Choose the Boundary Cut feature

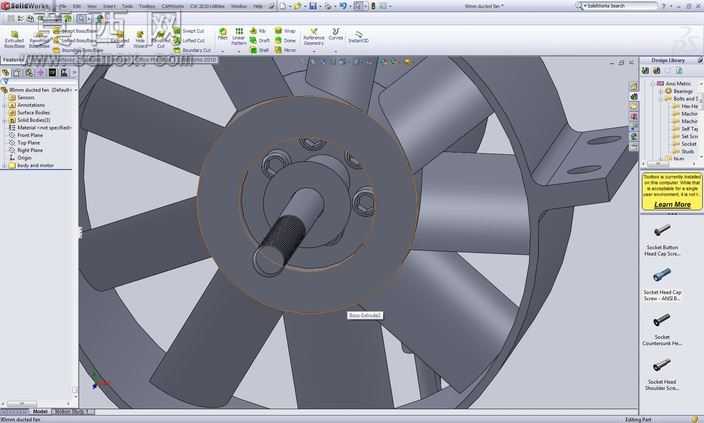click(x=192, y=50)
